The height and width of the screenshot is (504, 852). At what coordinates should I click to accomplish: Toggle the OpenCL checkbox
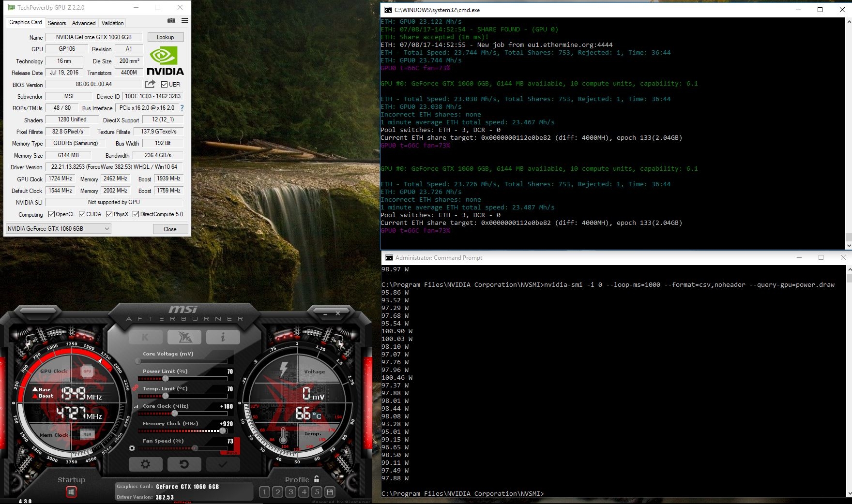(x=52, y=214)
